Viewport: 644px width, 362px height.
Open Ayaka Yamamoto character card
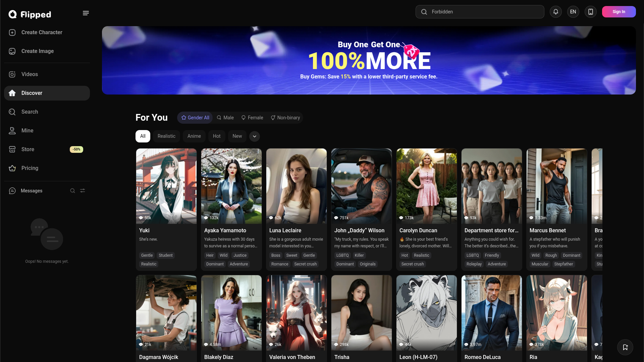coord(231,209)
